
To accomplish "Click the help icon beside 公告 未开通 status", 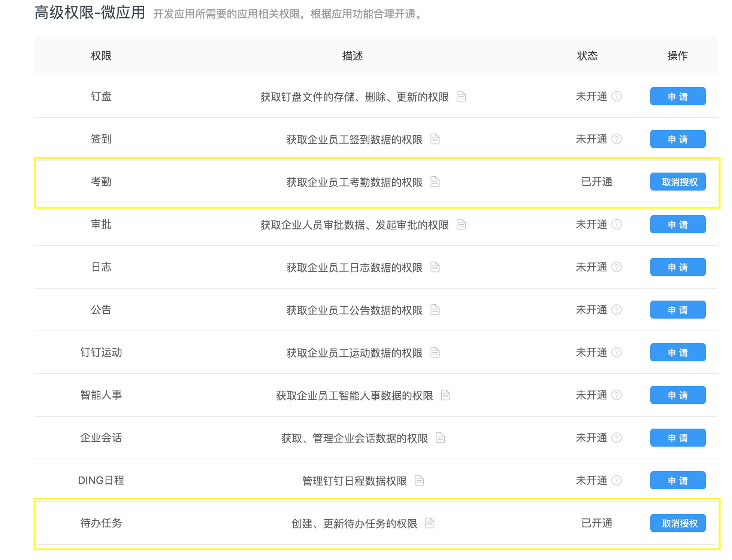I will click(x=617, y=310).
